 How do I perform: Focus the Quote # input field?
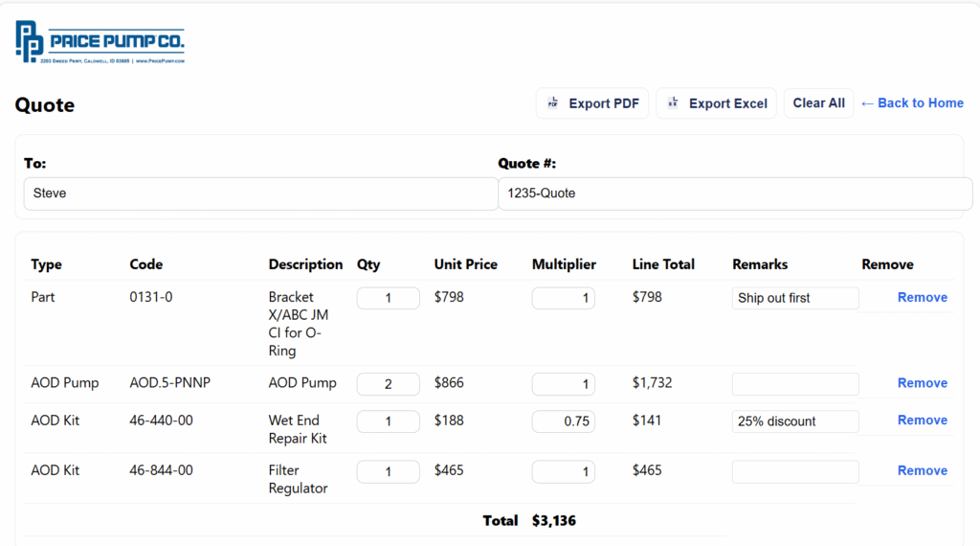(734, 193)
